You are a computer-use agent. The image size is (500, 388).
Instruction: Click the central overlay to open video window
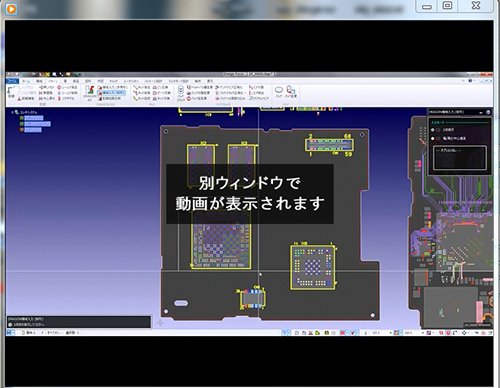pos(250,194)
